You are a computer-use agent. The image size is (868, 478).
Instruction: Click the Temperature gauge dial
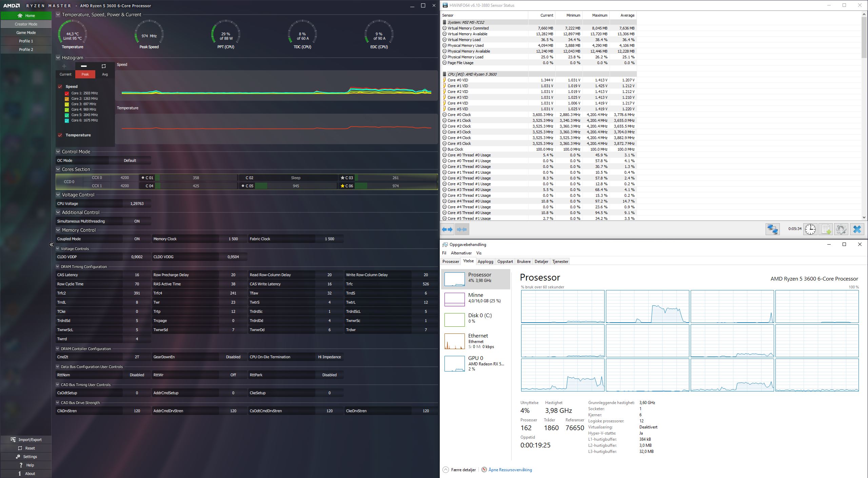[x=72, y=34]
